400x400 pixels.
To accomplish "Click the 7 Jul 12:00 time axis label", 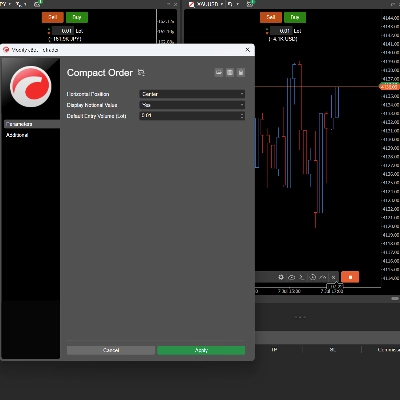I will pos(289,291).
